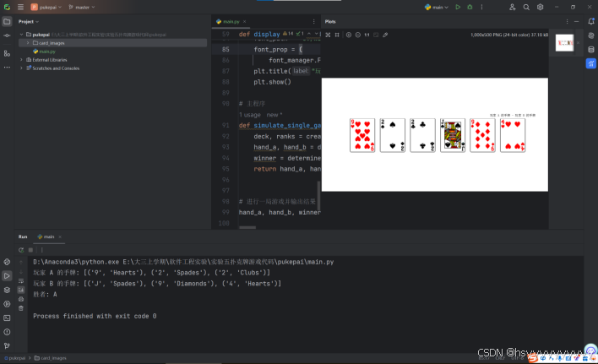The image size is (598, 364).
Task: Click simulate_single_ga function name on line 91
Action: (287, 125)
